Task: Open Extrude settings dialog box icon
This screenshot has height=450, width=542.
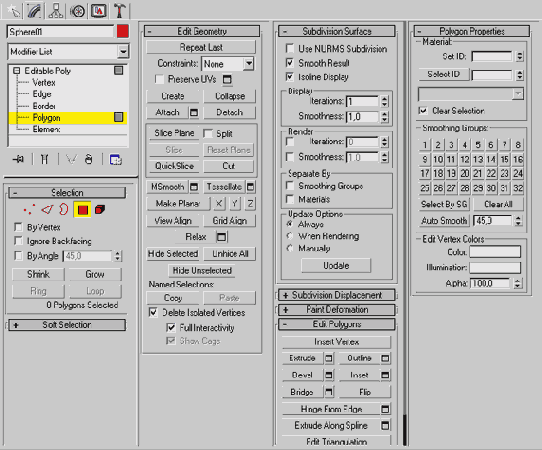Action: coord(329,358)
